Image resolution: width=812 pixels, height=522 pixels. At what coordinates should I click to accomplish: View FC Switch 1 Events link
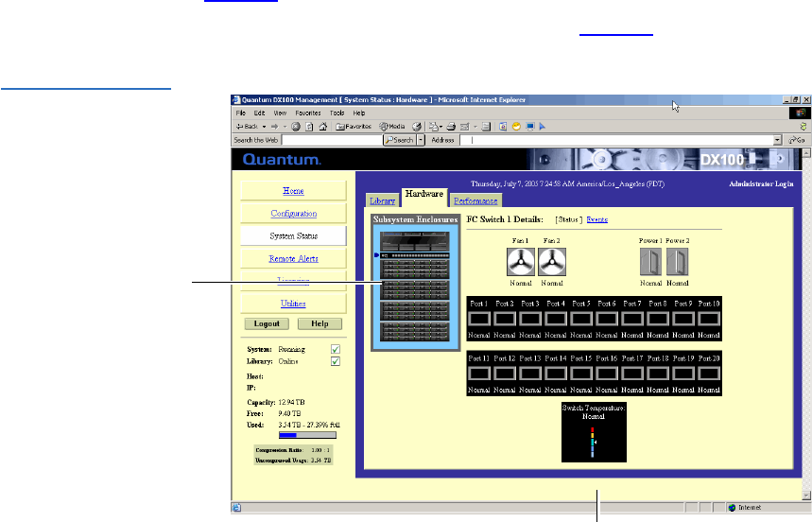tap(597, 219)
